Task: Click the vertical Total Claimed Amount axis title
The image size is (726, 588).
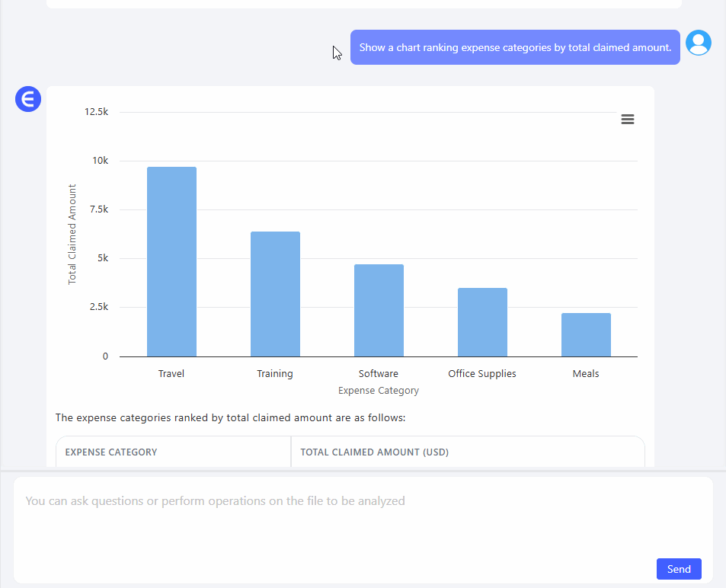Action: pos(73,234)
